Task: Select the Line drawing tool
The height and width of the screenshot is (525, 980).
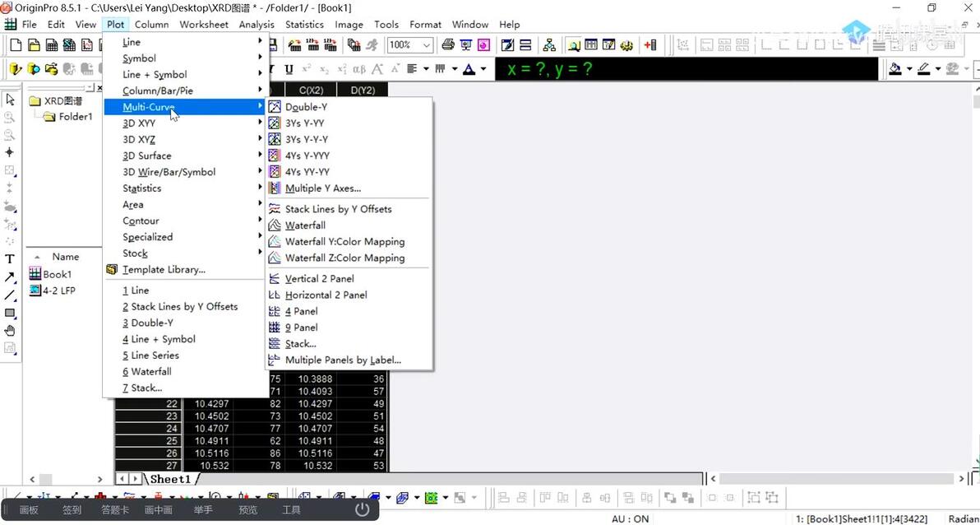Action: coord(10,295)
